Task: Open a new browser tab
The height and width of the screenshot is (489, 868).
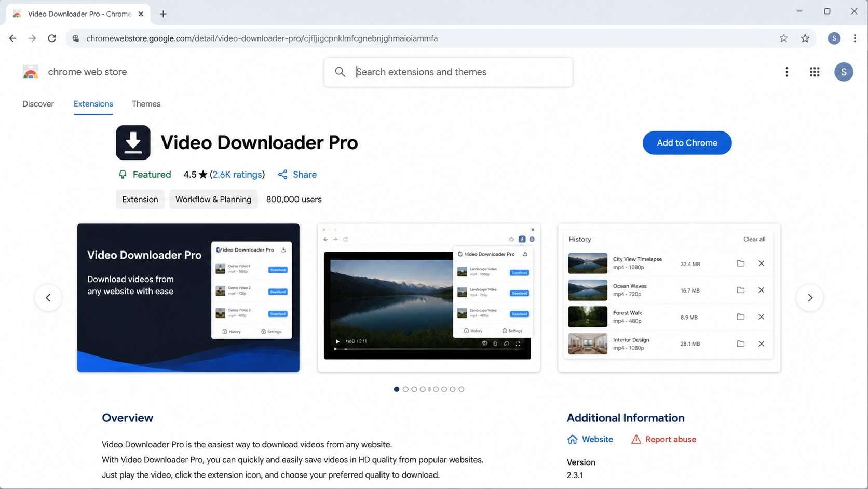Action: [x=163, y=14]
